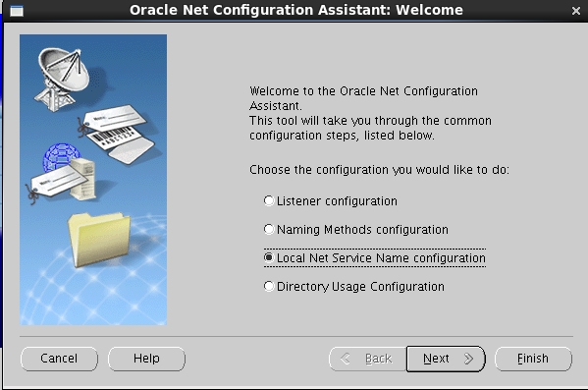Click the disabled Back button
Screen dimensions: 588x390
pos(368,359)
